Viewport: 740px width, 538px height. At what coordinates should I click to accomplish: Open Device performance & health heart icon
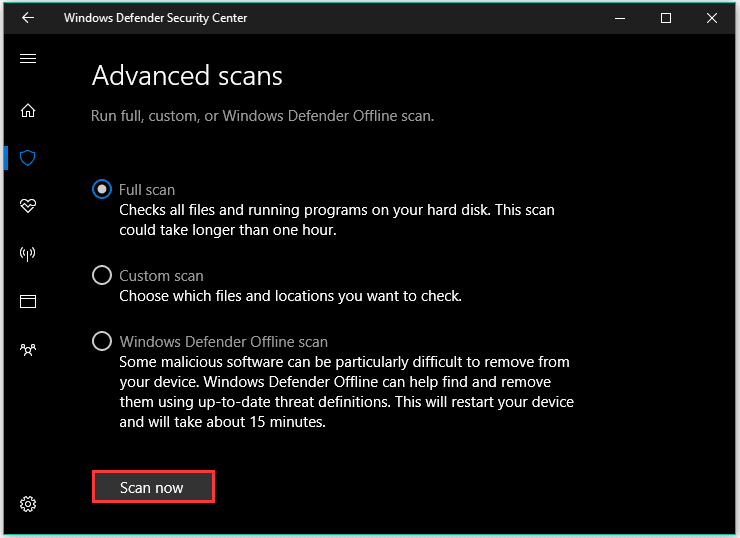[x=28, y=206]
